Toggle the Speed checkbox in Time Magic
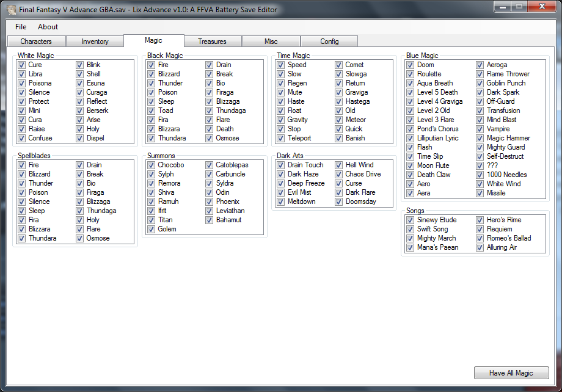Screen dimensions: 562x392 tap(280, 65)
